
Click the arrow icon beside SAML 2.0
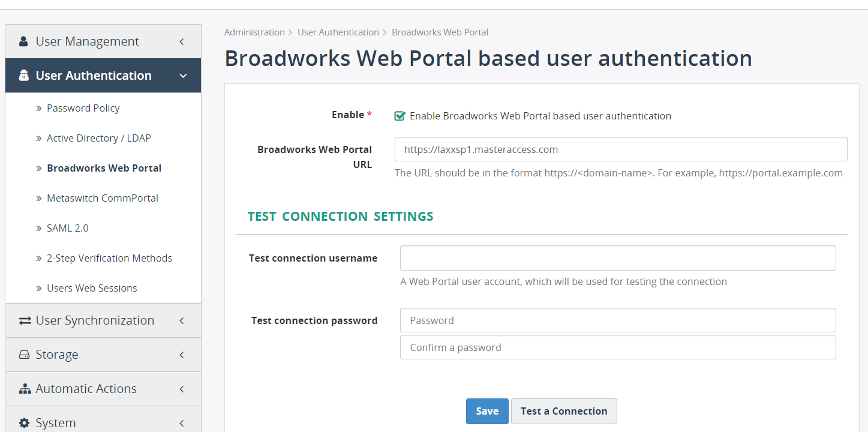point(39,228)
